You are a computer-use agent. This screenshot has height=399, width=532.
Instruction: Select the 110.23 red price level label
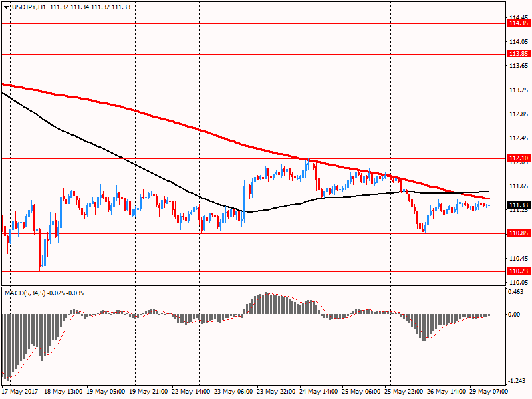coord(519,271)
